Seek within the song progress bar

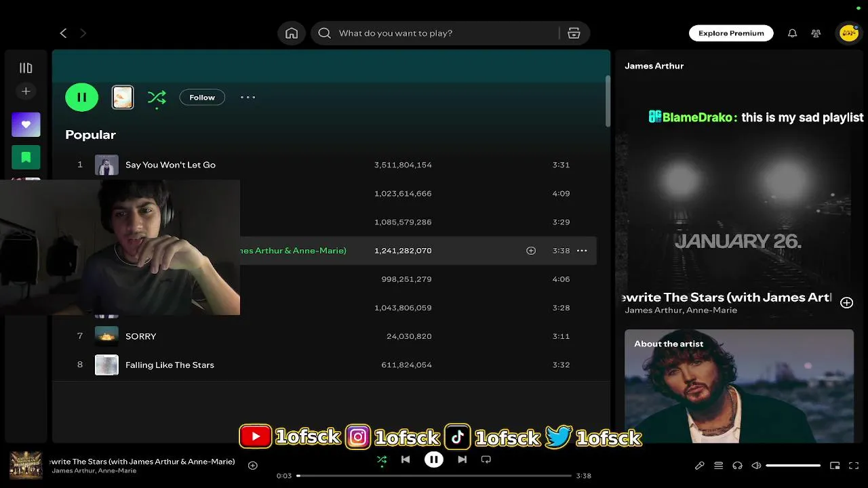pyautogui.click(x=434, y=476)
